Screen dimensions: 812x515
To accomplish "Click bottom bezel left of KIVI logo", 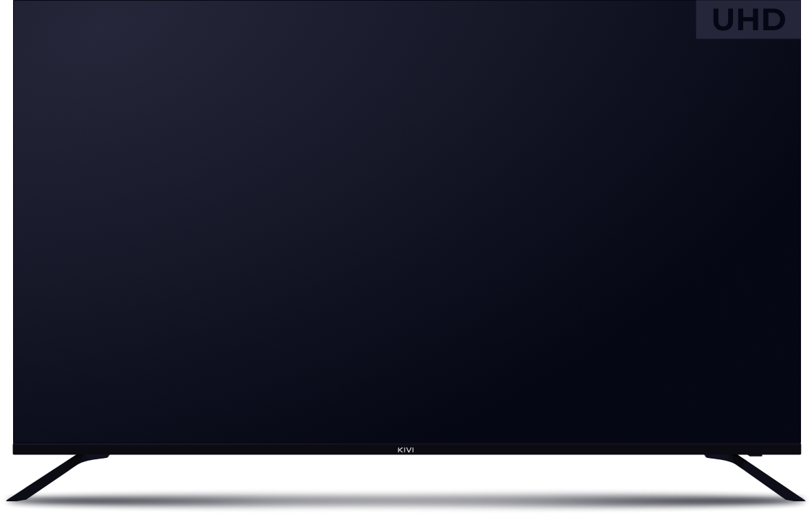I will (206, 450).
